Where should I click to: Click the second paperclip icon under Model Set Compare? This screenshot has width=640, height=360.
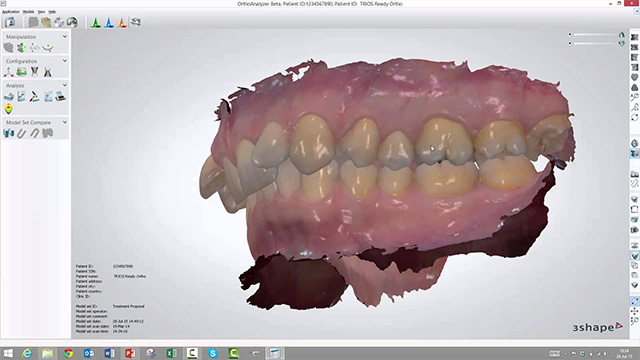[35, 133]
